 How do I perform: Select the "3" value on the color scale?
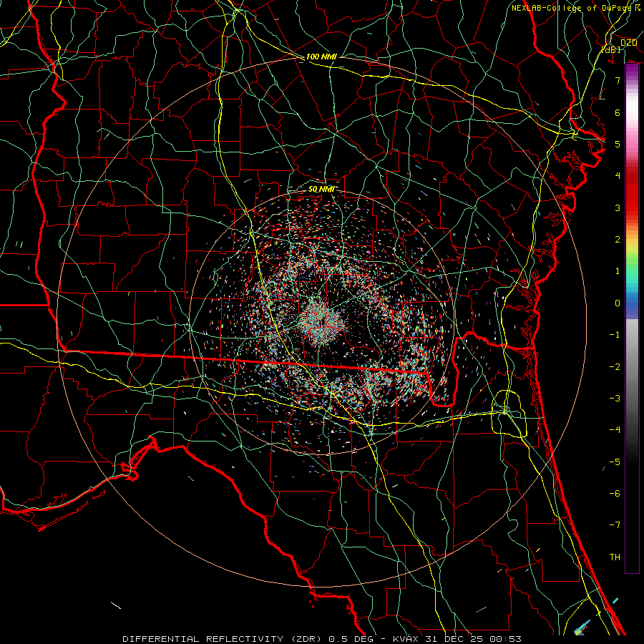[618, 208]
